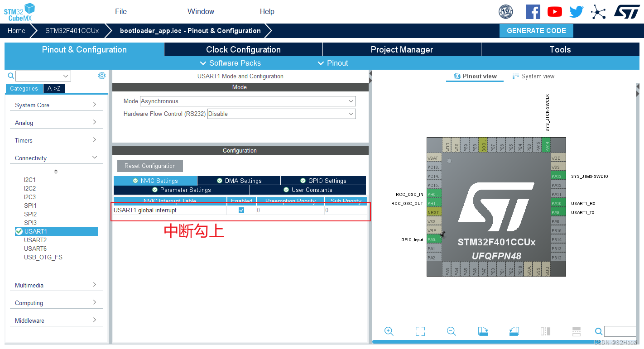This screenshot has height=349, width=644.
Task: Uncheck USART1 global interrupt Enabled checkbox
Action: tap(241, 210)
